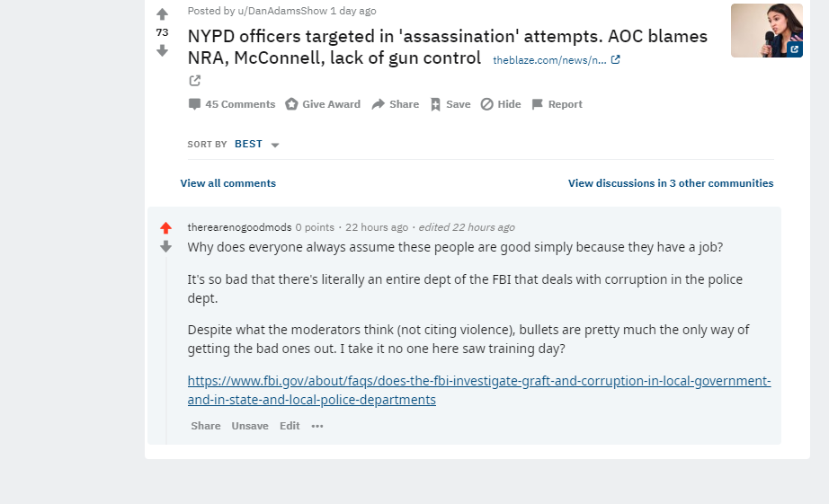Viewport: 829px width, 504px height.
Task: Open the post thumbnail image
Action: click(766, 31)
